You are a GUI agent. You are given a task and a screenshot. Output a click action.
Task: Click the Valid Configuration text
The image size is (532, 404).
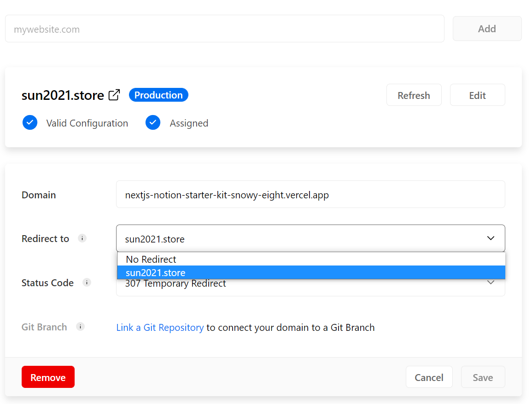tap(87, 123)
